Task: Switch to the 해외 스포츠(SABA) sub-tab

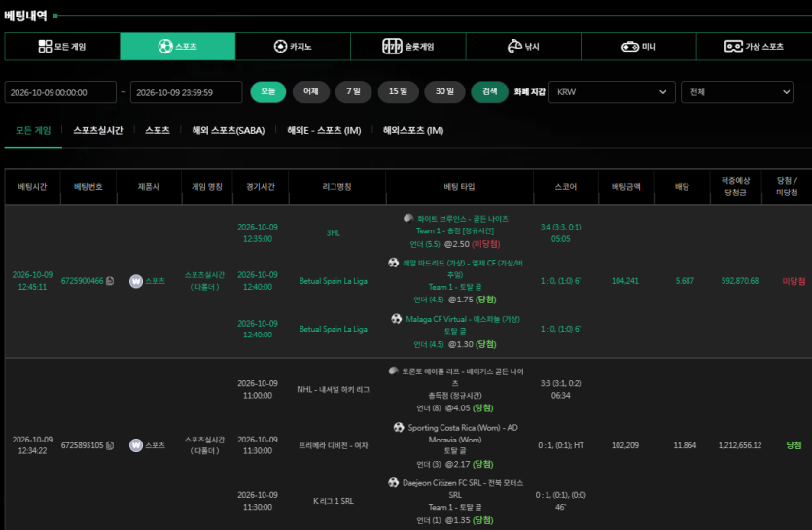Action: tap(229, 130)
